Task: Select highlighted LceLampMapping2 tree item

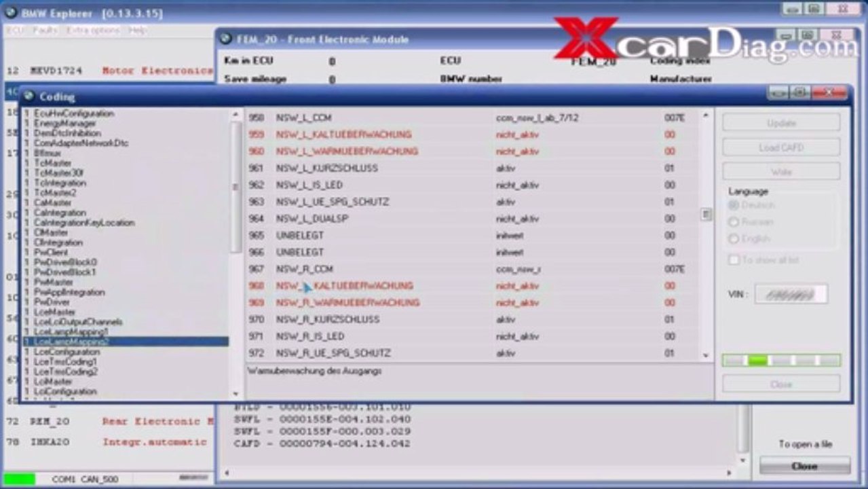Action: coord(126,342)
